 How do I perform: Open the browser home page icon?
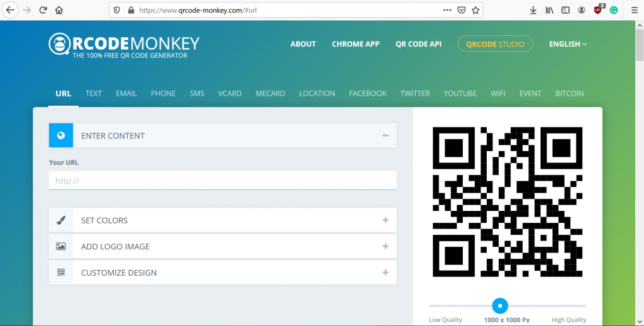59,10
